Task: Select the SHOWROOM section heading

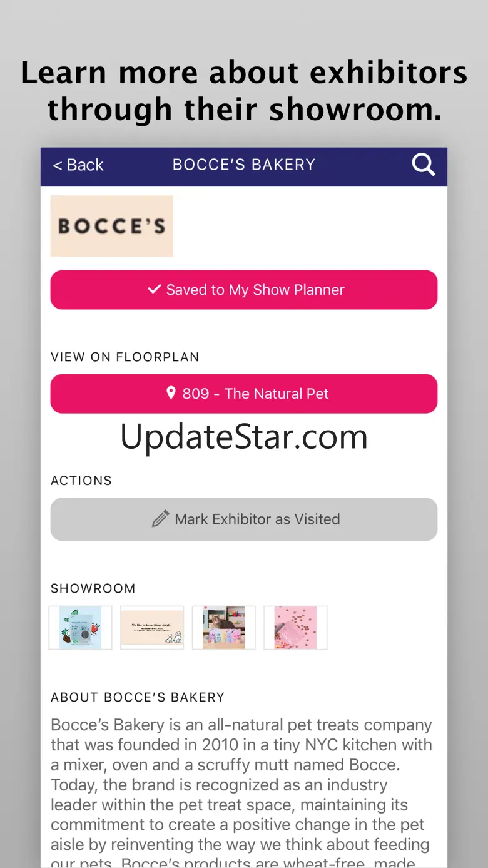Action: click(93, 588)
